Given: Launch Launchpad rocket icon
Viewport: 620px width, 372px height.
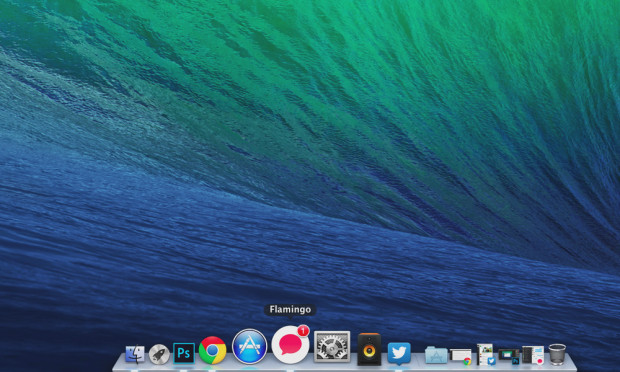Looking at the screenshot, I should 159,354.
